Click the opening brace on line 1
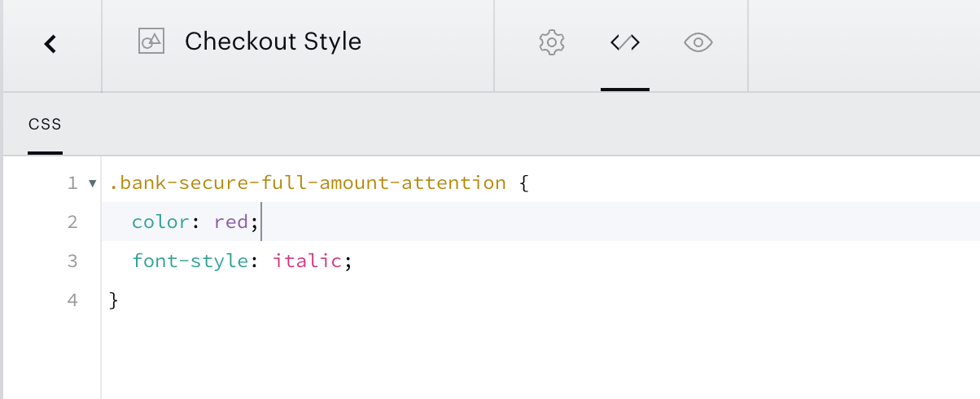The image size is (980, 399). [523, 183]
